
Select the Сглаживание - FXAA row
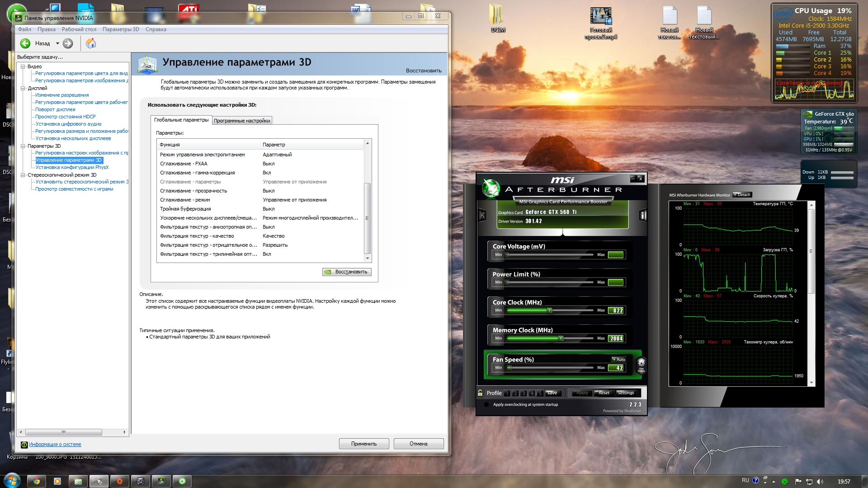[x=260, y=164]
